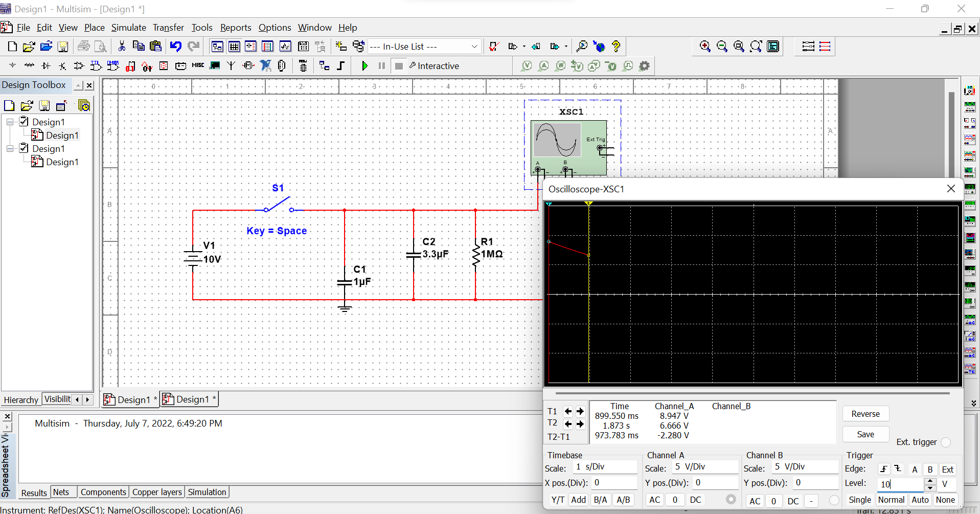The height and width of the screenshot is (514, 980).
Task: Collapse the first Design1 tree node
Action: (10, 122)
